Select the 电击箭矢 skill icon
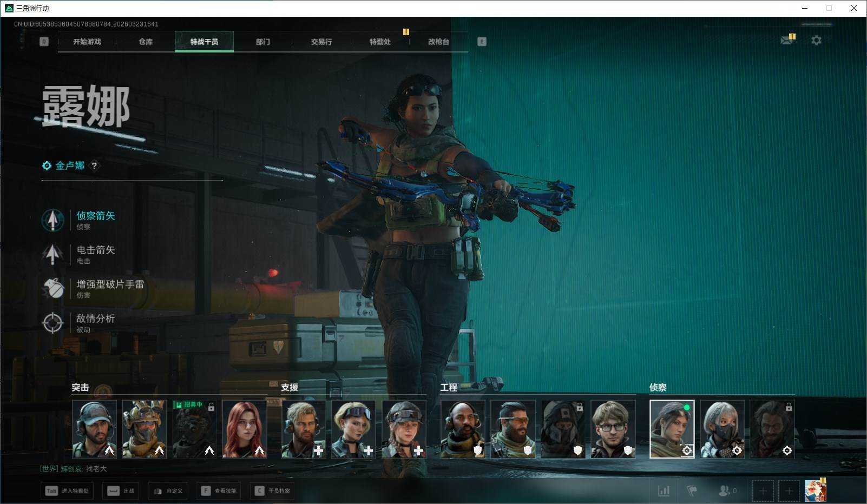The width and height of the screenshot is (867, 504). click(x=52, y=254)
